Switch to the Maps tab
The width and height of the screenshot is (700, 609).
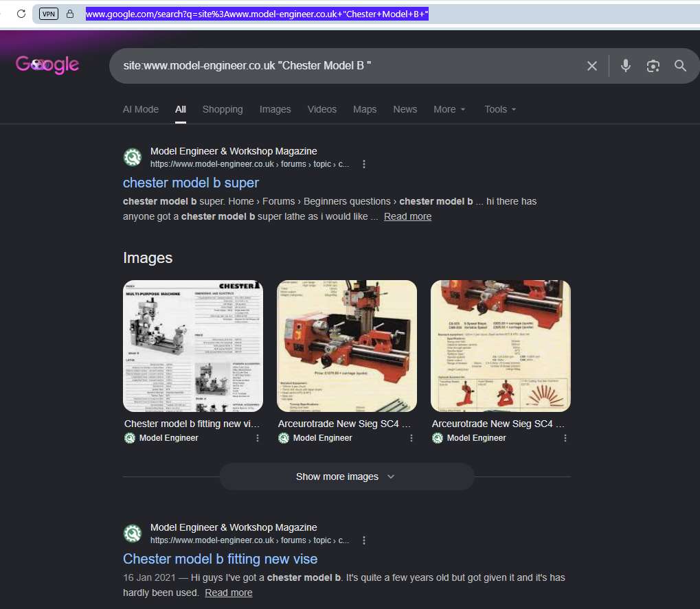365,109
